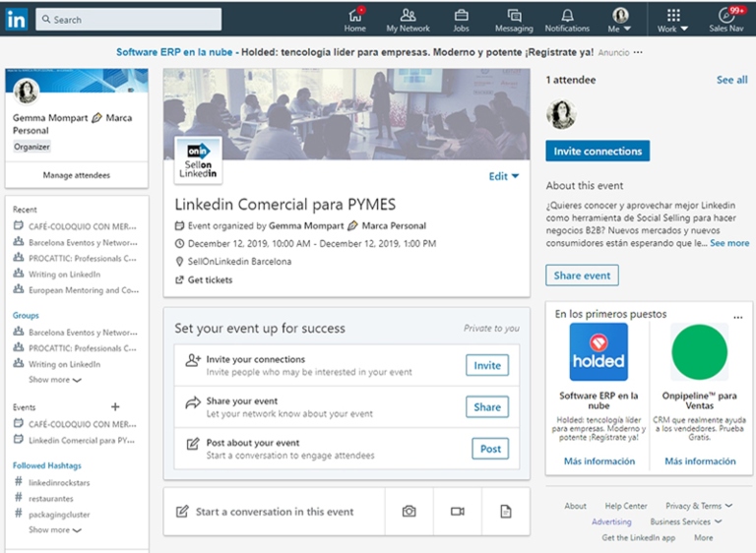Open recent item CAFÉ-COLOQUIO CON MER...
Screen dimensions: 756x553
coord(83,226)
